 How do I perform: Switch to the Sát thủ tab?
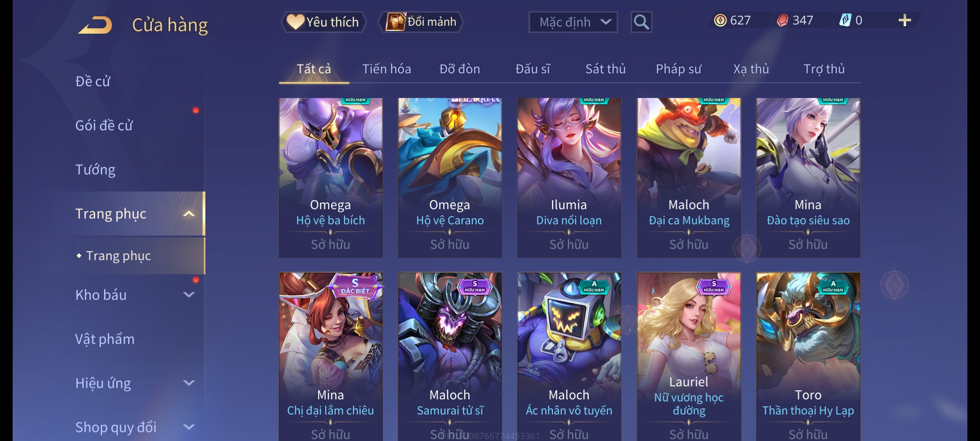pyautogui.click(x=606, y=69)
